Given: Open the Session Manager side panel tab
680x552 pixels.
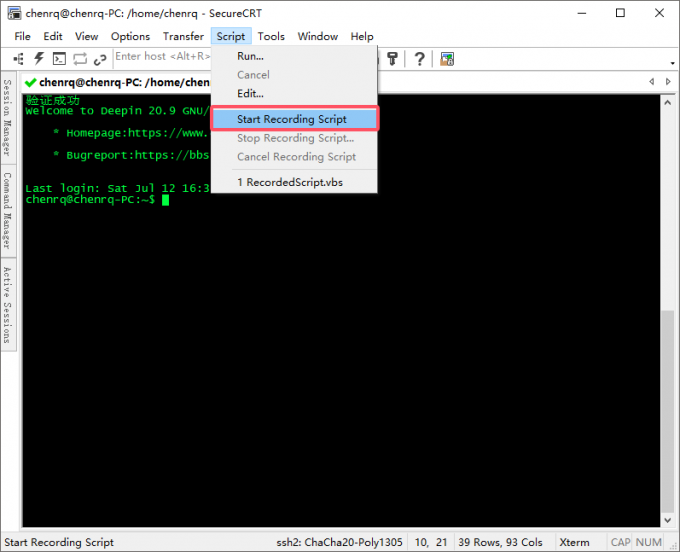Looking at the screenshot, I should click(x=7, y=118).
